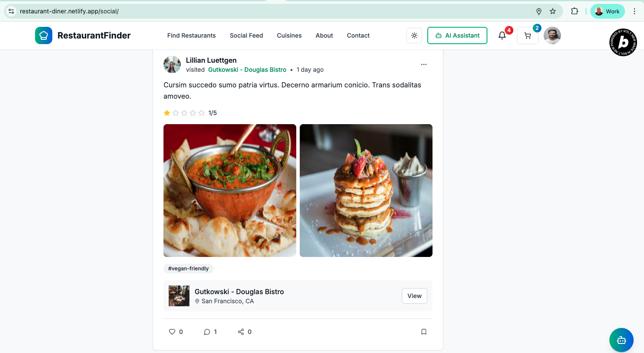Like Lillian Luettgen's post with the heart icon

[x=172, y=332]
